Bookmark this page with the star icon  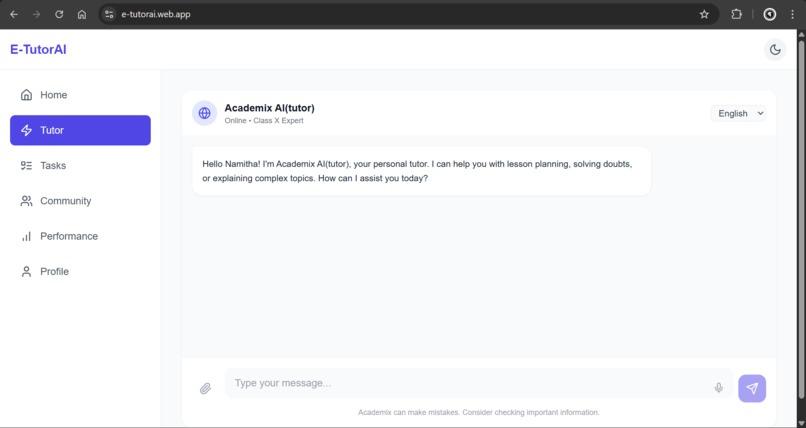pyautogui.click(x=704, y=14)
